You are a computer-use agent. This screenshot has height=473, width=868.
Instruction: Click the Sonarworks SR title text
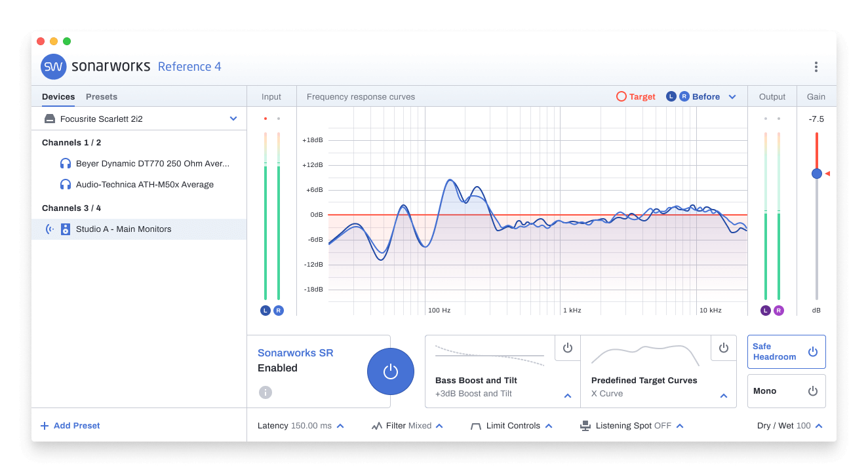point(296,353)
